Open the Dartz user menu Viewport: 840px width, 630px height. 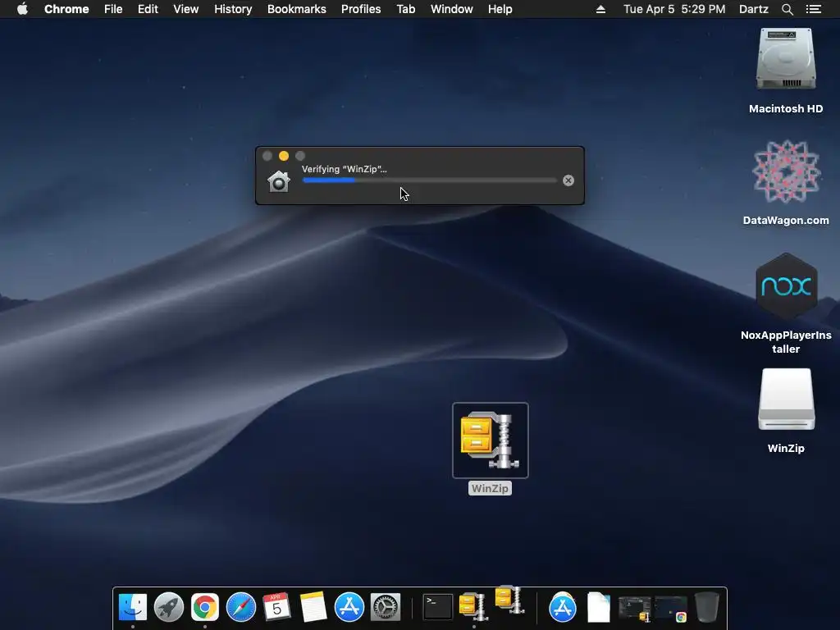(x=754, y=9)
